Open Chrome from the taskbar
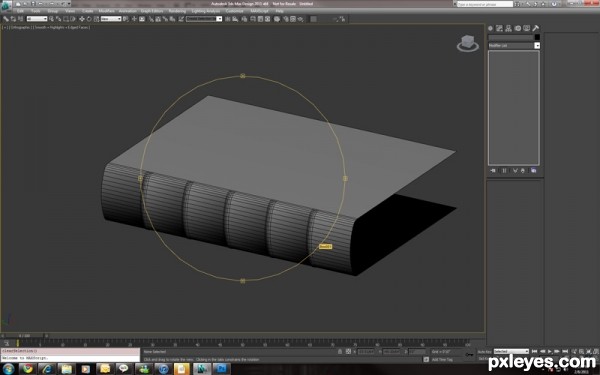Screen dimensions: 600x375 [x=27, y=368]
